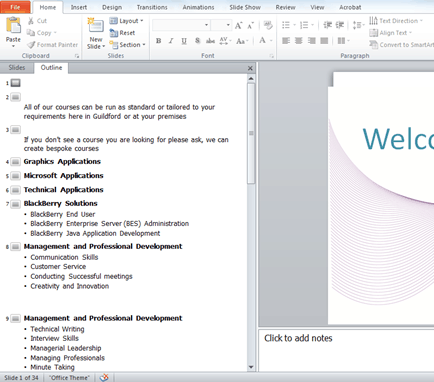Click Convert to SmartArt button

[402, 45]
